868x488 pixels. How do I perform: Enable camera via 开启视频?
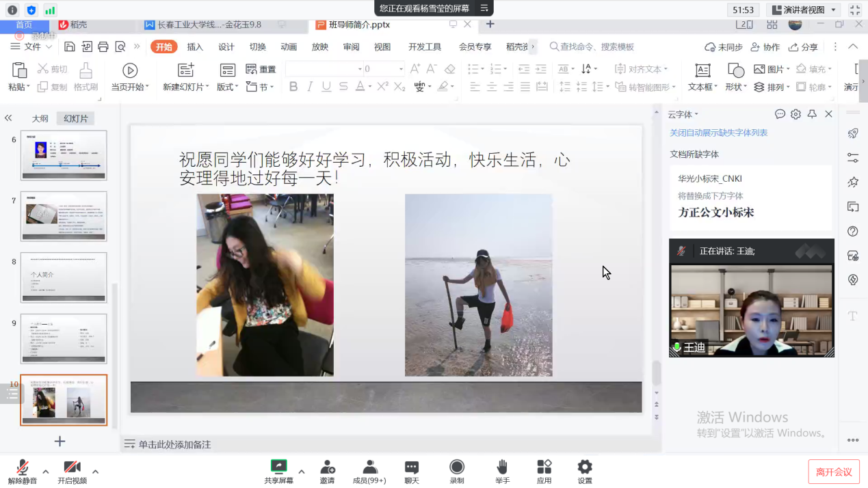pos(72,470)
